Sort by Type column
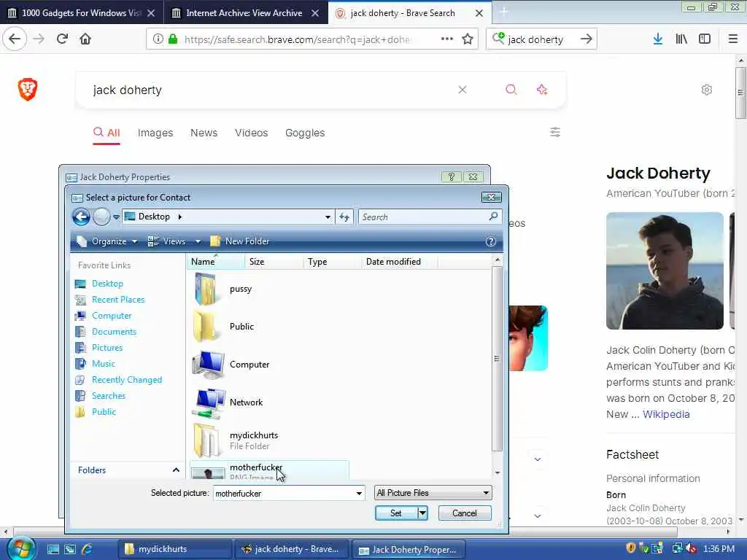 (332, 262)
